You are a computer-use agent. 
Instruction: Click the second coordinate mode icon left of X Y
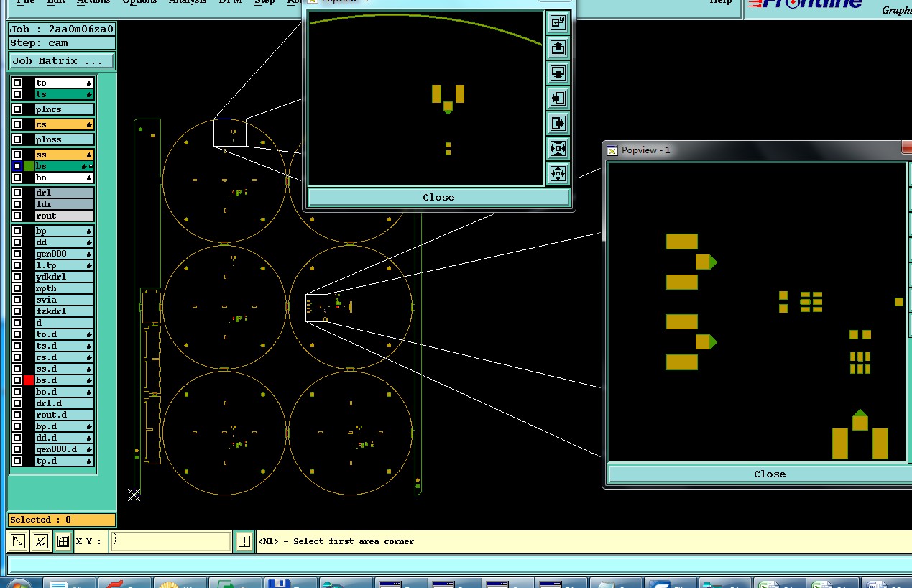click(x=41, y=541)
